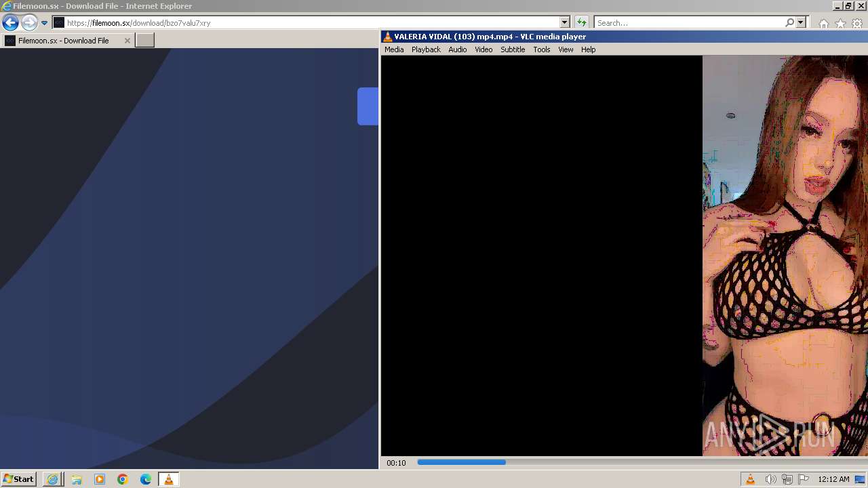Launch Microsoft Edge from the taskbar
This screenshot has width=868, height=488.
(146, 479)
